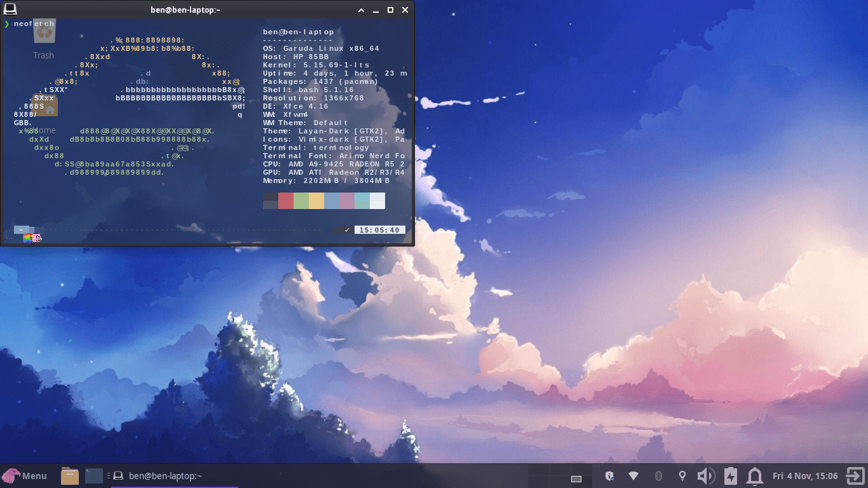
Task: Select the Trash desktop icon
Action: click(44, 39)
